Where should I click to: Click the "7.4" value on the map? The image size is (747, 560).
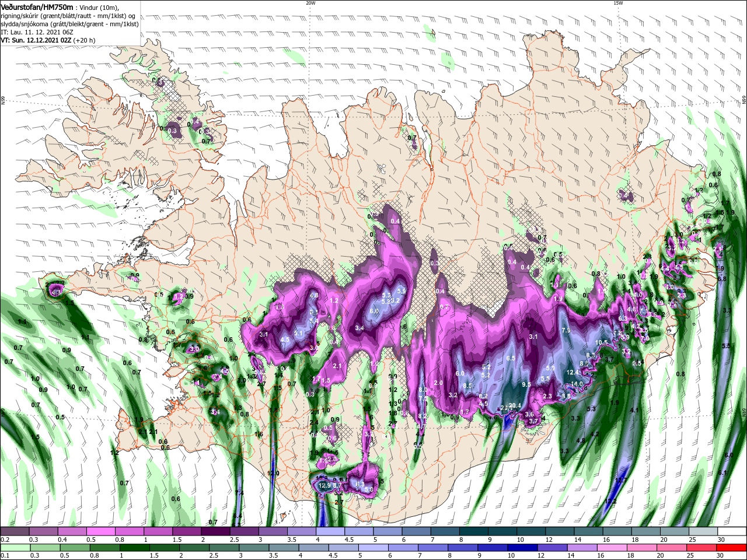pyautogui.click(x=239, y=493)
